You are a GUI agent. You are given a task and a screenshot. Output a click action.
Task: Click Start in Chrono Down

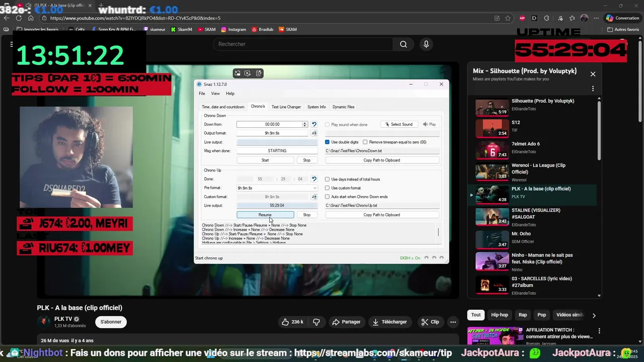point(265,160)
